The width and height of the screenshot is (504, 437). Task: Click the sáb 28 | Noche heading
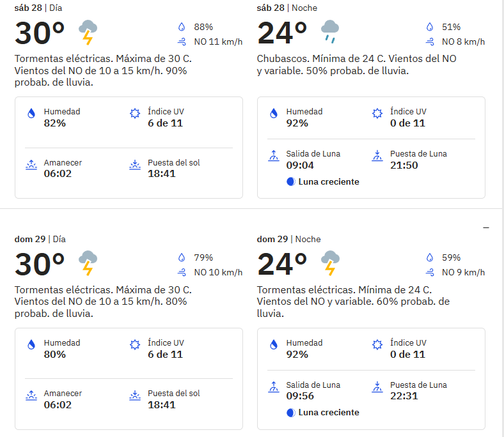coord(287,8)
